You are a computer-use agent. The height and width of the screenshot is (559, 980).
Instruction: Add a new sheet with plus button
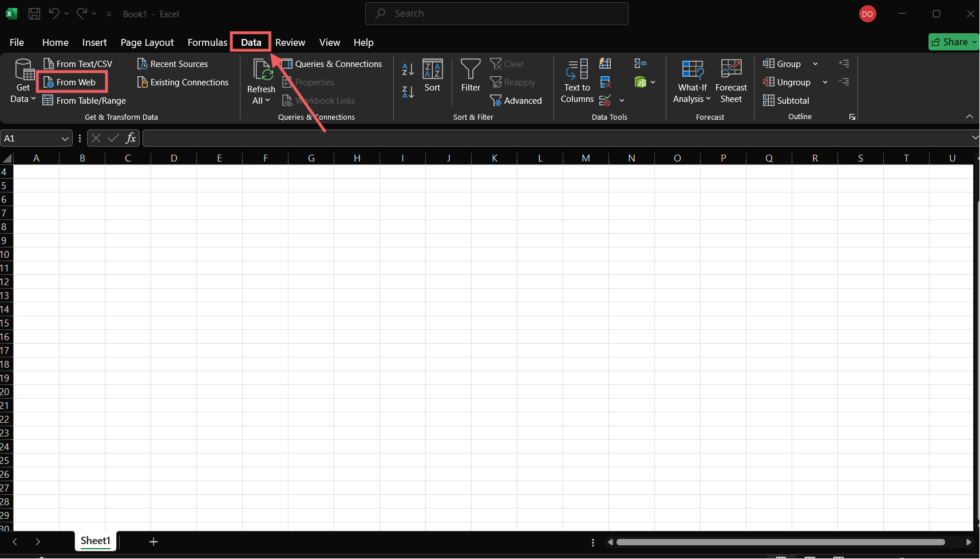pos(153,541)
